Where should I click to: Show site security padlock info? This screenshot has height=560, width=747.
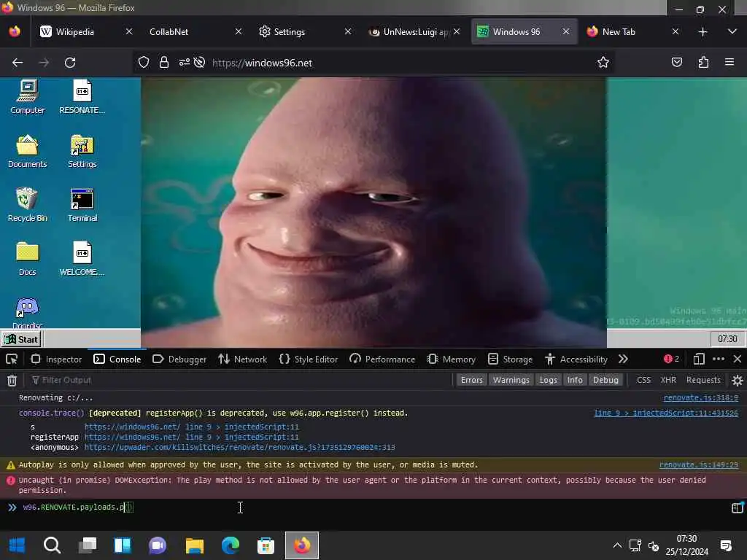(164, 63)
